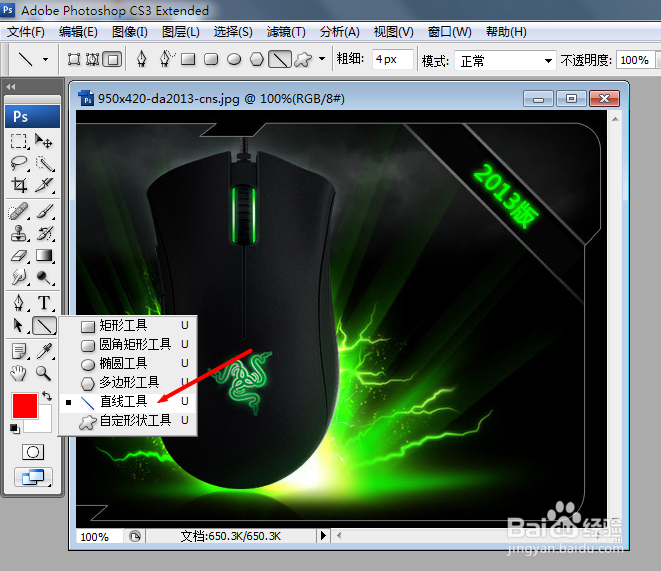Reset default foreground and background colors
Screen dimensions: 661x571
point(15,429)
